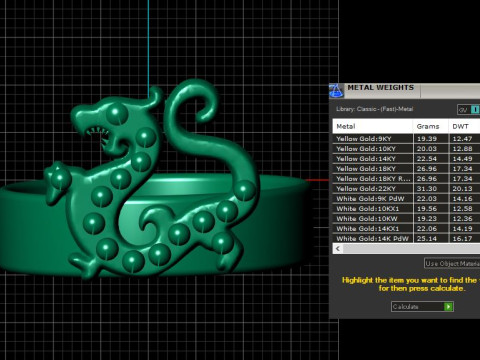Image resolution: width=480 pixels, height=360 pixels.
Task: Click the 20.13 DWT value
Action: click(462, 189)
